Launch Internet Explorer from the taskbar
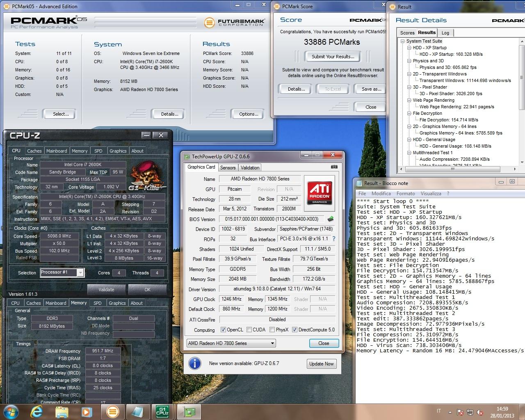The width and height of the screenshot is (525, 420). 37,412
